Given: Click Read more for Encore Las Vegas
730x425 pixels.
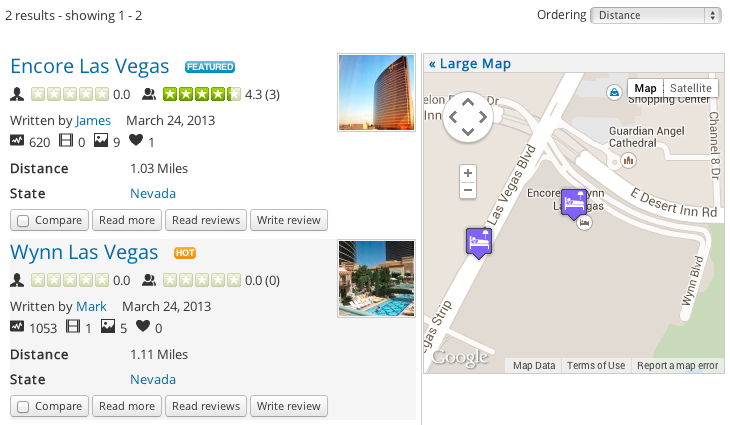Looking at the screenshot, I should pyautogui.click(x=127, y=220).
